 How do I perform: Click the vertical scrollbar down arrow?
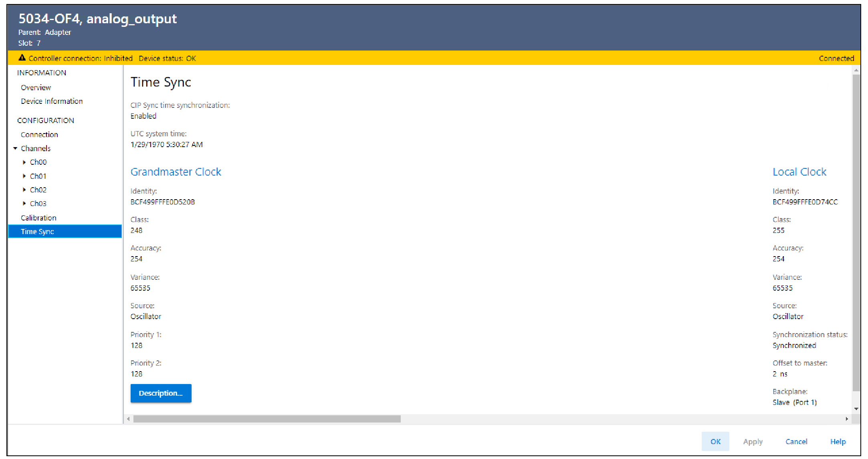[x=856, y=409]
